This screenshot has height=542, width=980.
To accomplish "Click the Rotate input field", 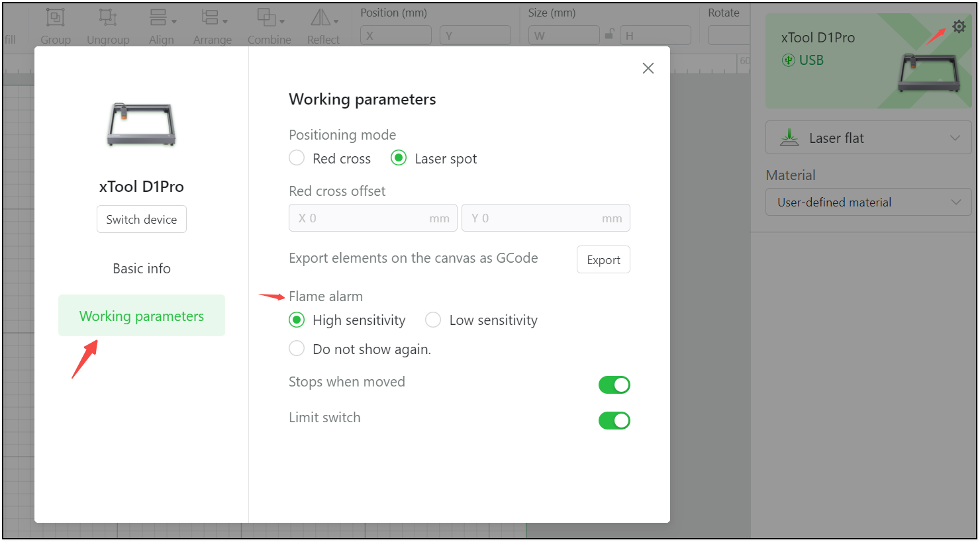I will (728, 35).
